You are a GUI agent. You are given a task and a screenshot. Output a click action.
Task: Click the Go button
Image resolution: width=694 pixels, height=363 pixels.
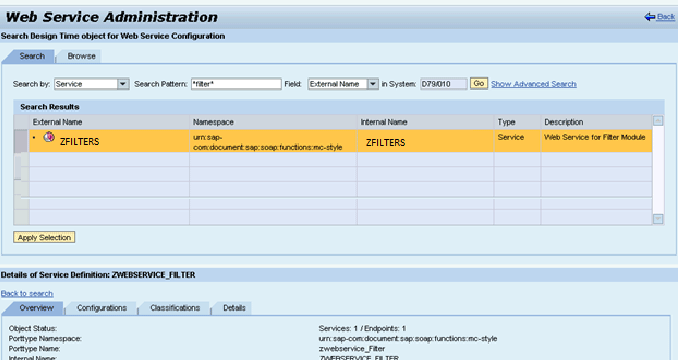478,83
